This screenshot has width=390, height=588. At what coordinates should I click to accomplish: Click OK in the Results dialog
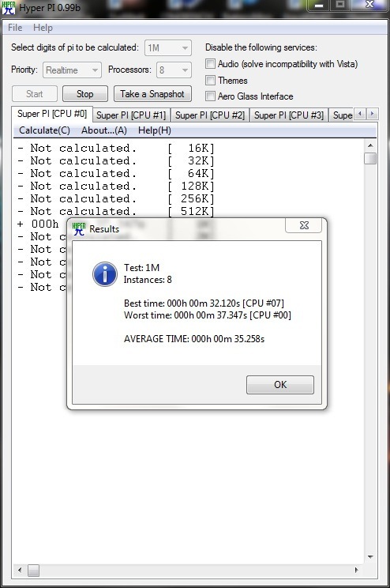click(x=279, y=385)
